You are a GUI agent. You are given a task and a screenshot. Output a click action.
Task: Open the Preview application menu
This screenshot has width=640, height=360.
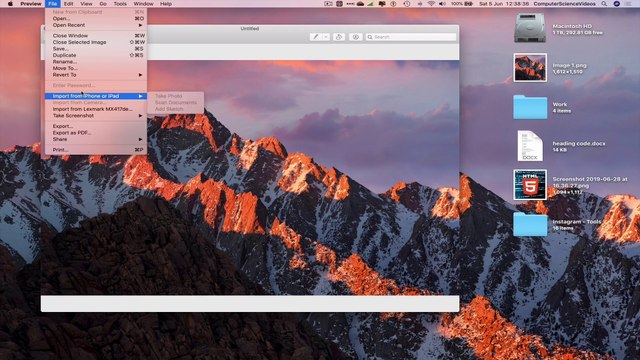(31, 4)
